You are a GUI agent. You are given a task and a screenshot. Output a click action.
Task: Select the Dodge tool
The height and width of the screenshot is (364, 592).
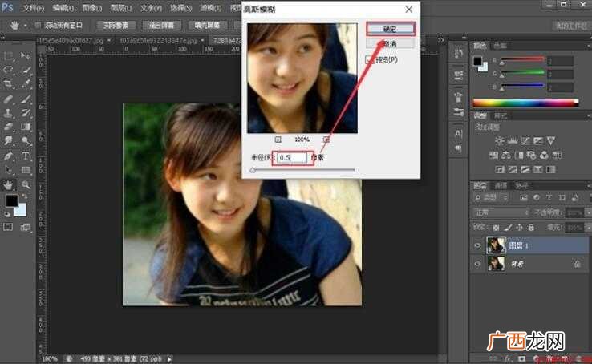point(26,141)
